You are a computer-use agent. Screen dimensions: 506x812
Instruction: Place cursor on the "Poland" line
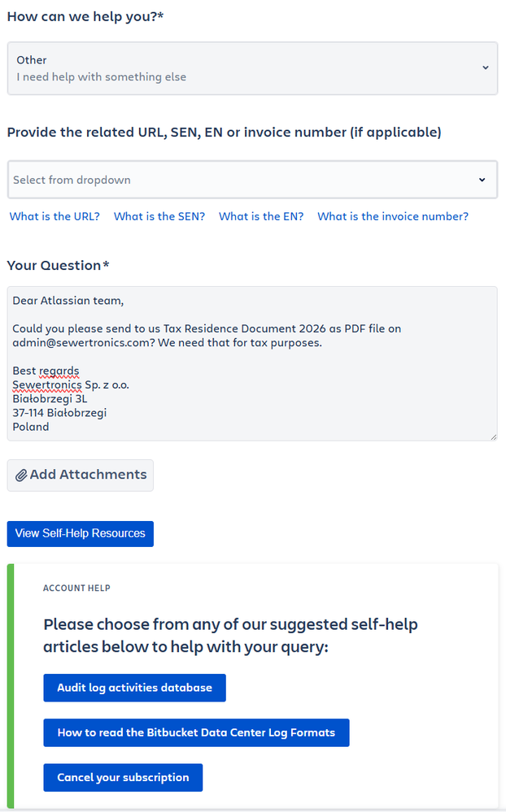[x=31, y=427]
